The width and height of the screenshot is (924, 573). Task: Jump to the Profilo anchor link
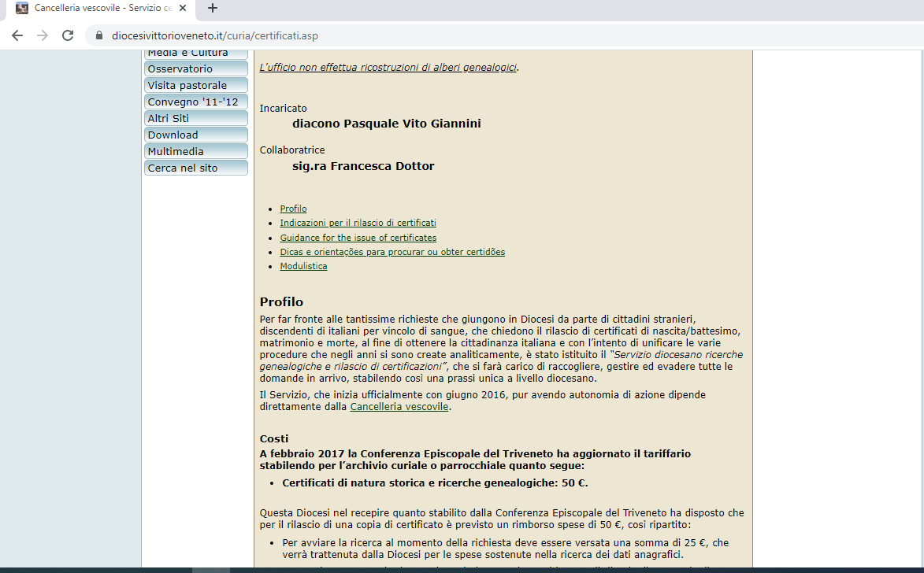[x=293, y=209]
